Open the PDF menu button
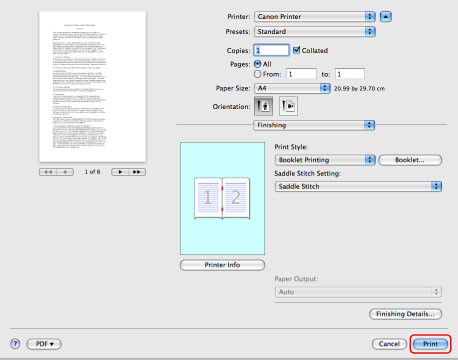 [44, 344]
